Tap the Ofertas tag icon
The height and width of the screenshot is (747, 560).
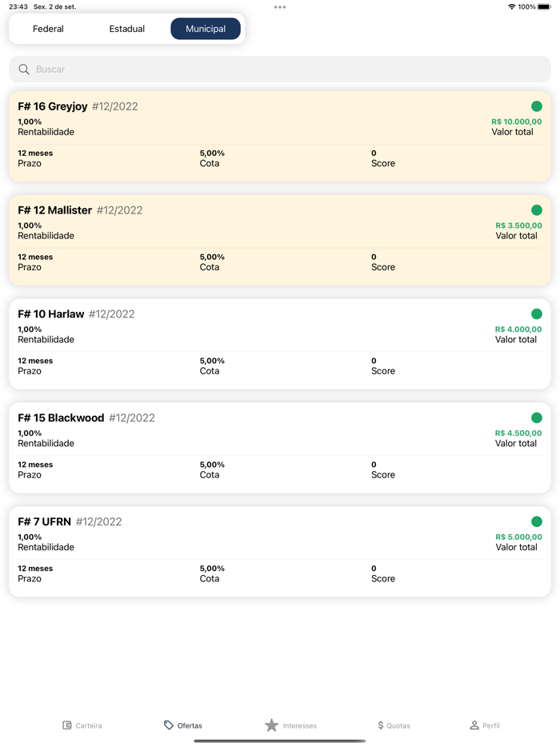[x=169, y=725]
